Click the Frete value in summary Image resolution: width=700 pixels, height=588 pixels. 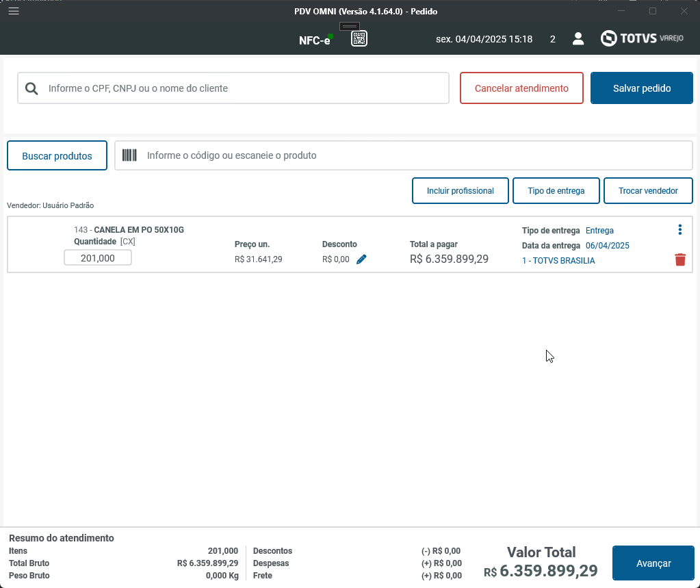click(x=441, y=576)
